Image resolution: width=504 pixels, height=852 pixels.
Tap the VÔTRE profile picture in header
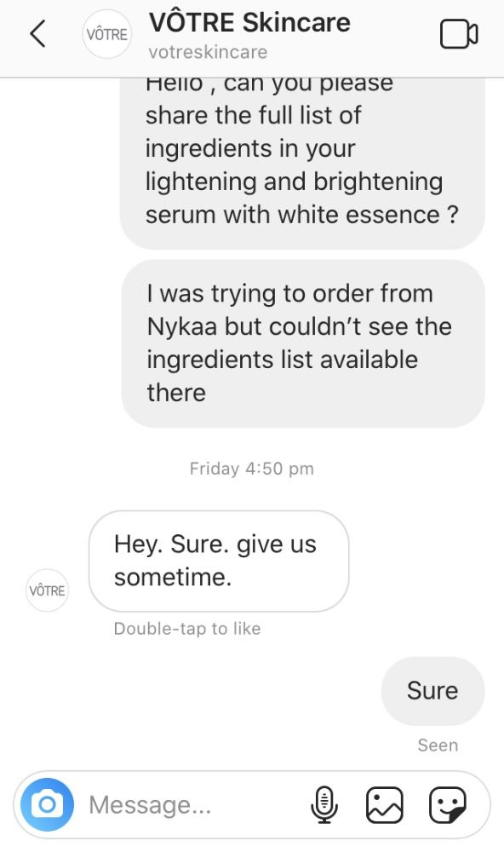(x=107, y=34)
